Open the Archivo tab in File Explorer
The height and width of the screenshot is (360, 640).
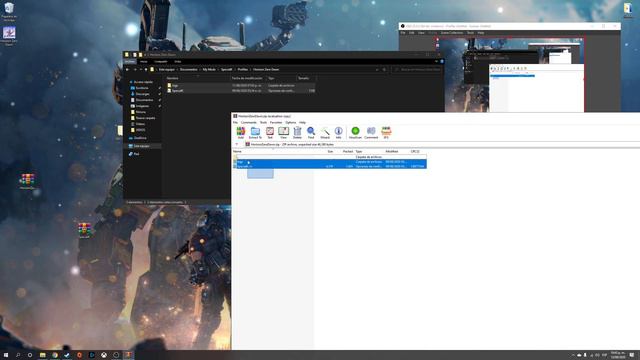(130, 62)
